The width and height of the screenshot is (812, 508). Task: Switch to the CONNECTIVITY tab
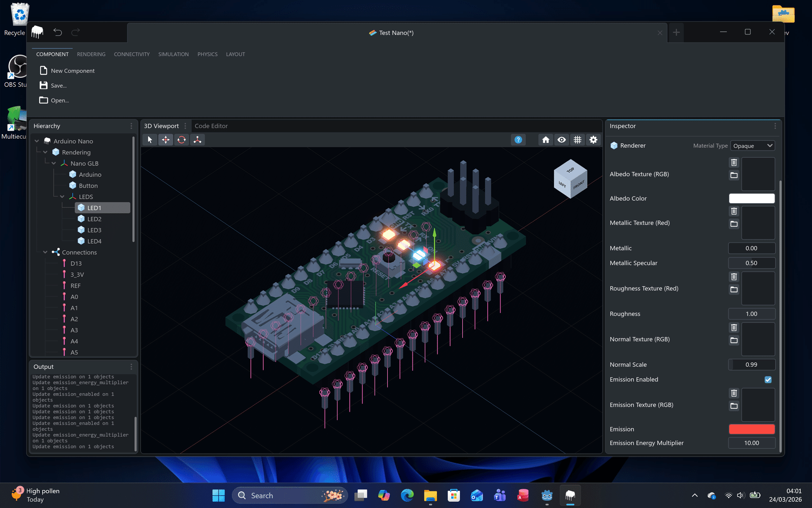131,54
